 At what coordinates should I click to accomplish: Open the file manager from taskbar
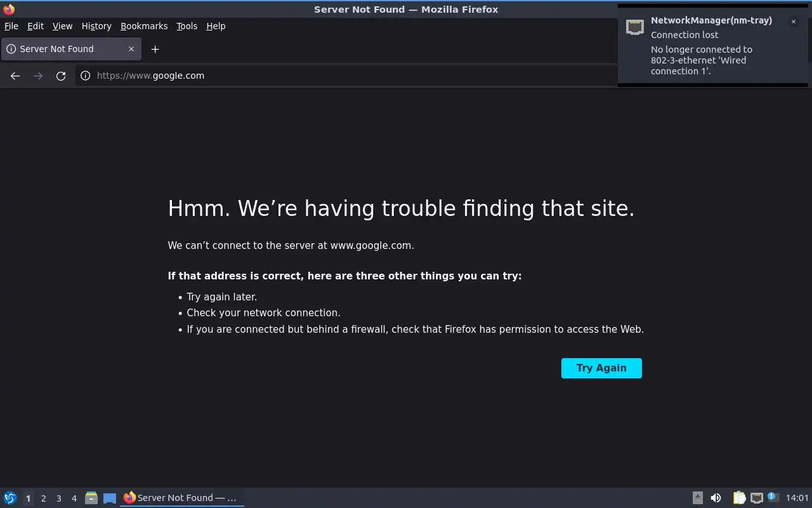tap(91, 498)
